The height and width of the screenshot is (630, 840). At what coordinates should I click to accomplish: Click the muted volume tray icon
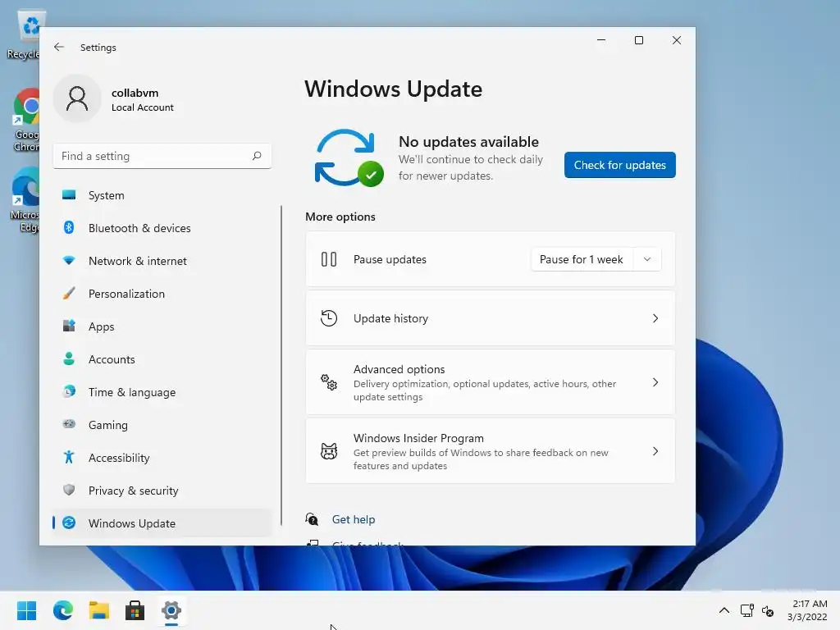[768, 610]
